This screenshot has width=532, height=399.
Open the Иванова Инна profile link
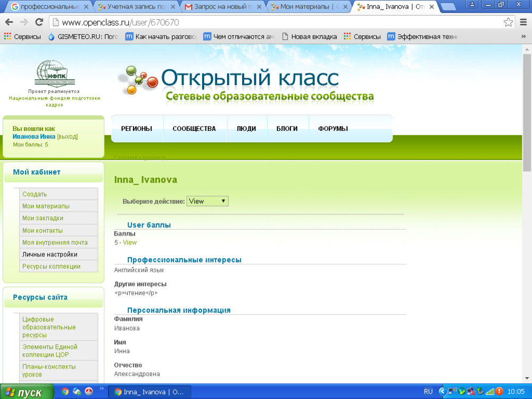point(34,136)
